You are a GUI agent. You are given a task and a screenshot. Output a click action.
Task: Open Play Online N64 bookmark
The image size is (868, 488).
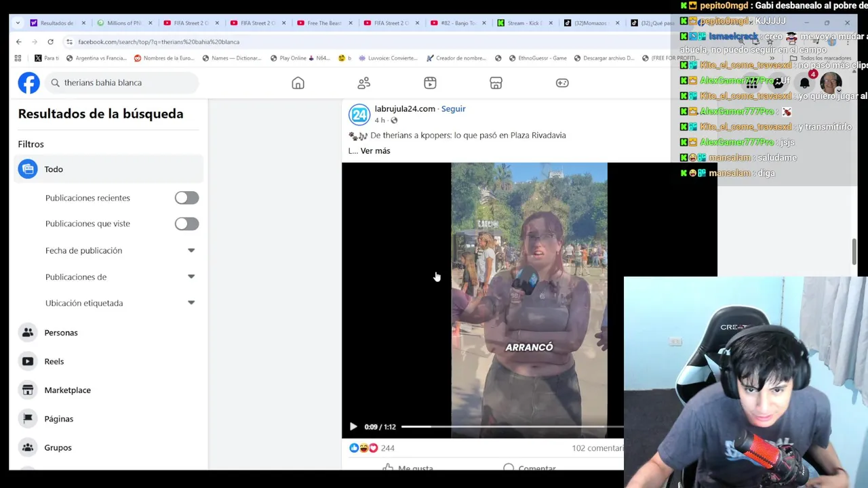coord(299,58)
